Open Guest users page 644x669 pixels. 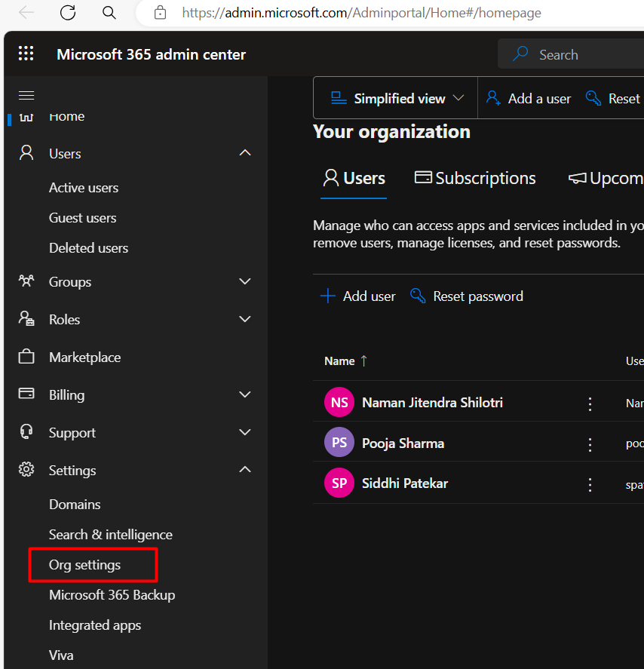[83, 218]
